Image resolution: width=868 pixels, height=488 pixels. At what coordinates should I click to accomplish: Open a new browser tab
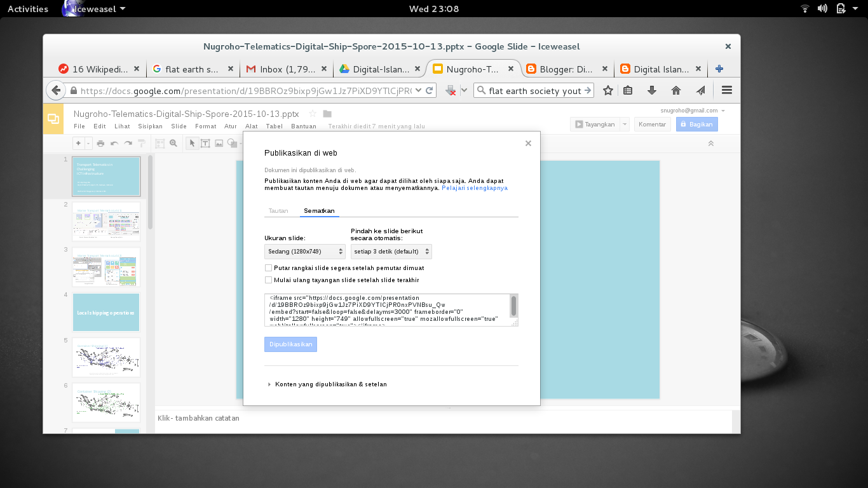pyautogui.click(x=719, y=69)
